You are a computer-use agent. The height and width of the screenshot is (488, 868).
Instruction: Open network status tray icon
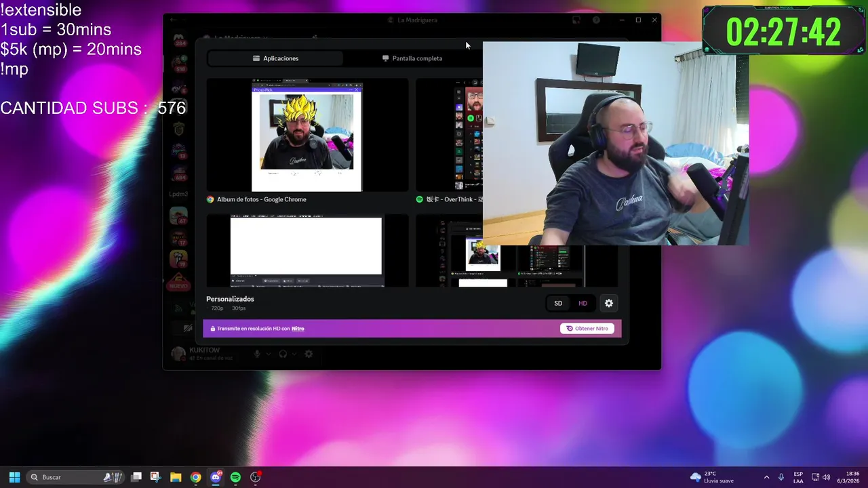tap(815, 477)
